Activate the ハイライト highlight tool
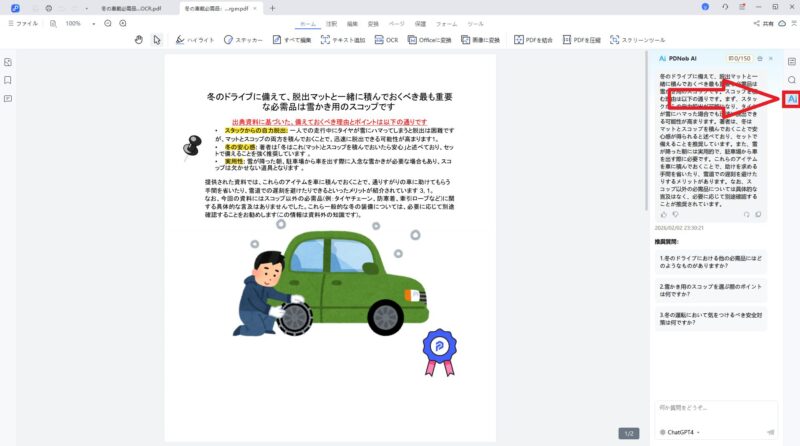The width and height of the screenshot is (800, 446). (194, 40)
